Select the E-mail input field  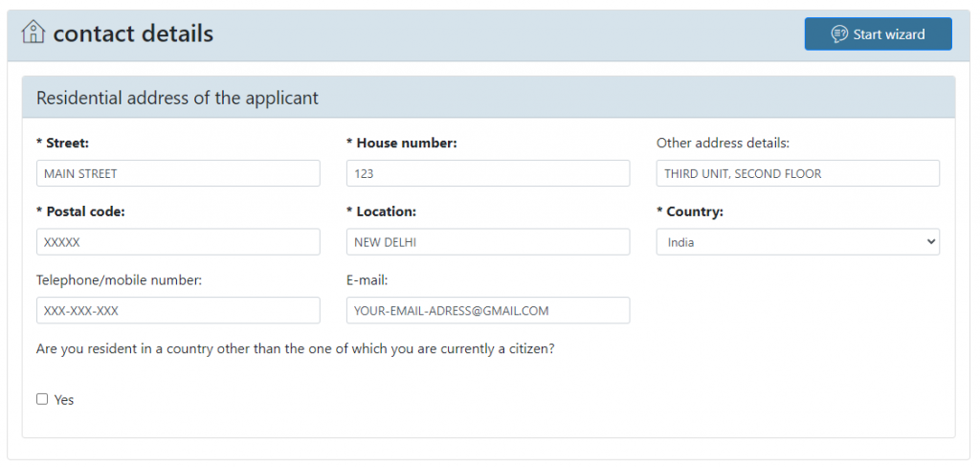[487, 311]
